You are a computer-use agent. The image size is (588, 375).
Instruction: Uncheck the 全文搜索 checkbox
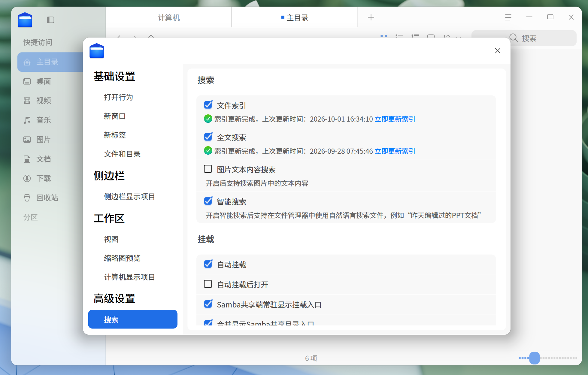[x=208, y=137]
